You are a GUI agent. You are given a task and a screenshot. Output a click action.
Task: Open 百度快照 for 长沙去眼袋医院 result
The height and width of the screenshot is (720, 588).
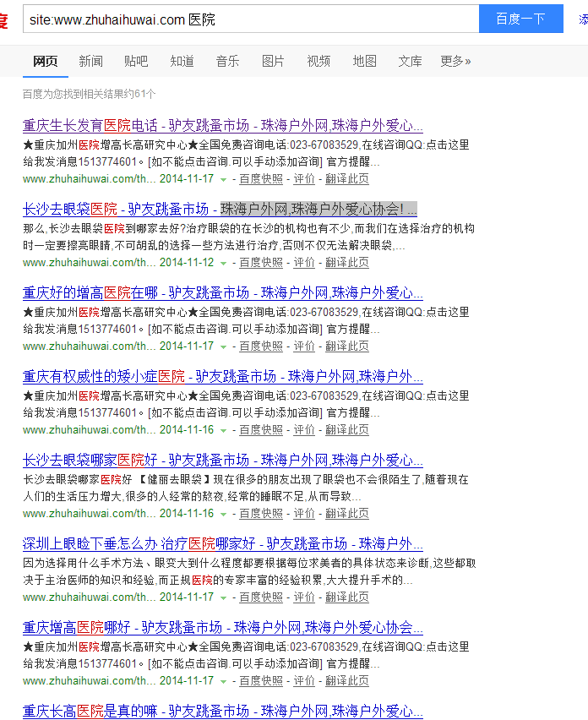click(261, 263)
